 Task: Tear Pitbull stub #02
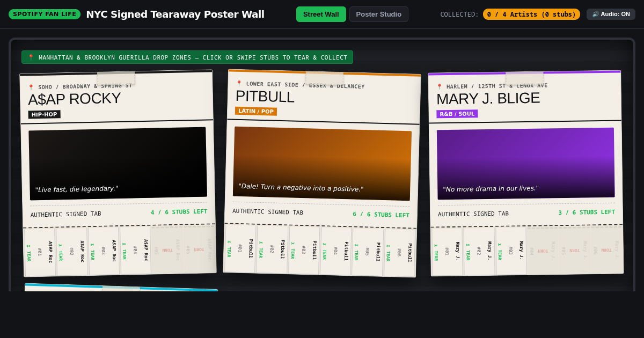(x=272, y=249)
